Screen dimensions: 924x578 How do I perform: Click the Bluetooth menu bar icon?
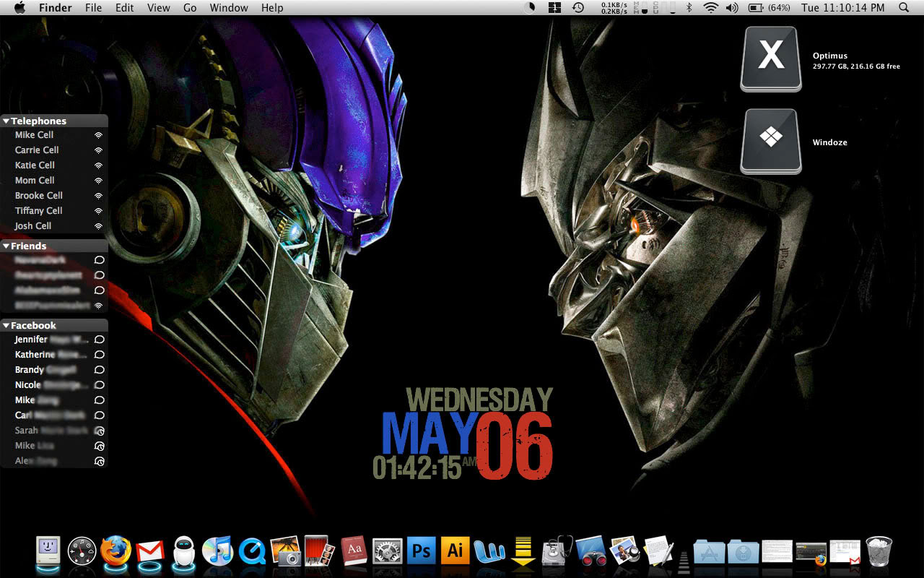[x=689, y=7]
